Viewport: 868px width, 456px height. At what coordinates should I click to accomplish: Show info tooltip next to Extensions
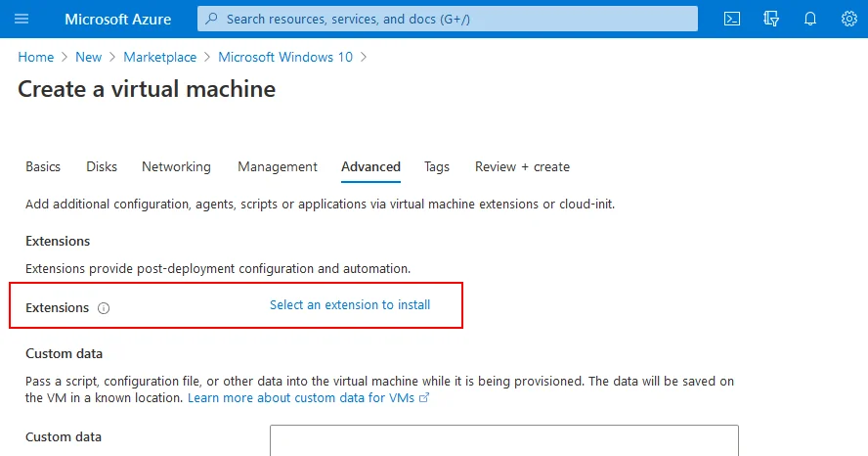click(104, 308)
